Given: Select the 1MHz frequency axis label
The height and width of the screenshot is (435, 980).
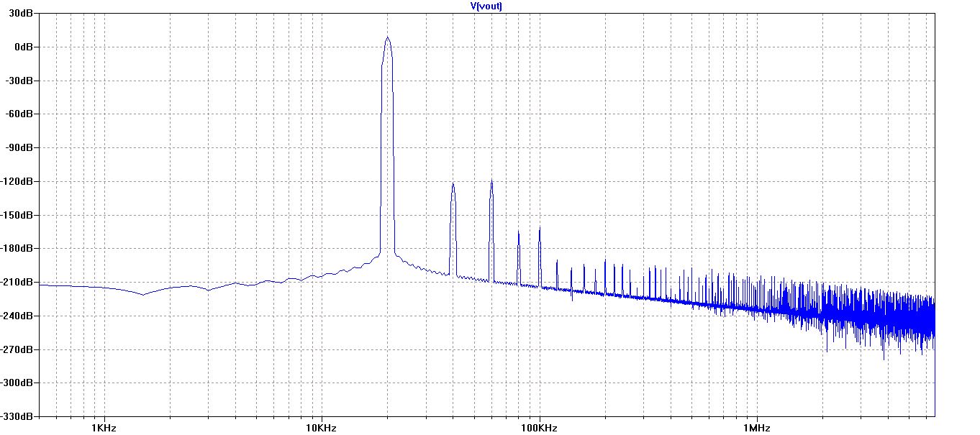Looking at the screenshot, I should coord(756,428).
